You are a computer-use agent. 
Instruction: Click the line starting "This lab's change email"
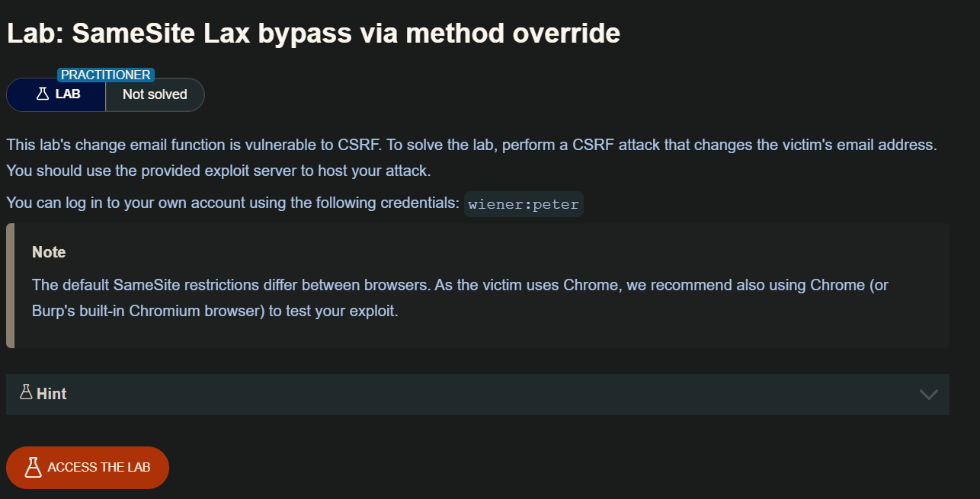click(471, 144)
